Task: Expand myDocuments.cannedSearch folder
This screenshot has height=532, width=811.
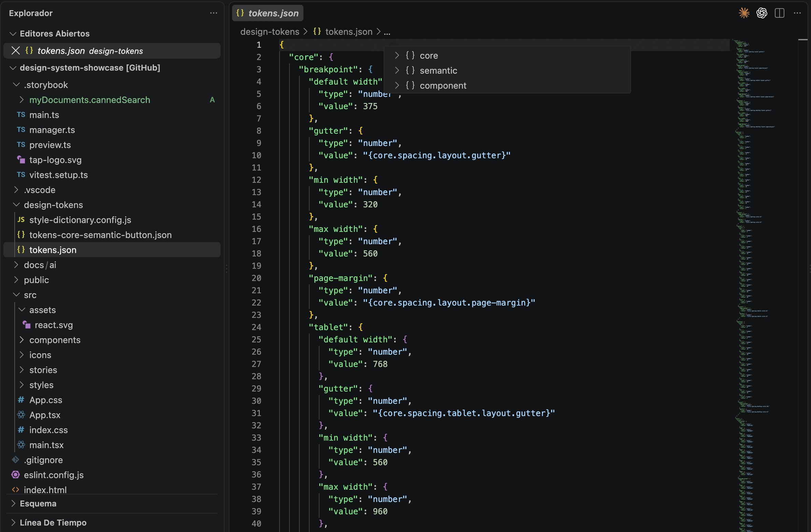Action: point(22,100)
